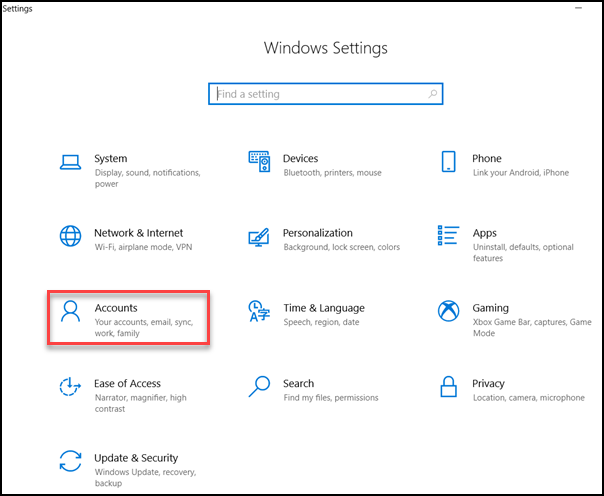Click 'Speech, region, date' text
The height and width of the screenshot is (496, 604).
click(321, 322)
